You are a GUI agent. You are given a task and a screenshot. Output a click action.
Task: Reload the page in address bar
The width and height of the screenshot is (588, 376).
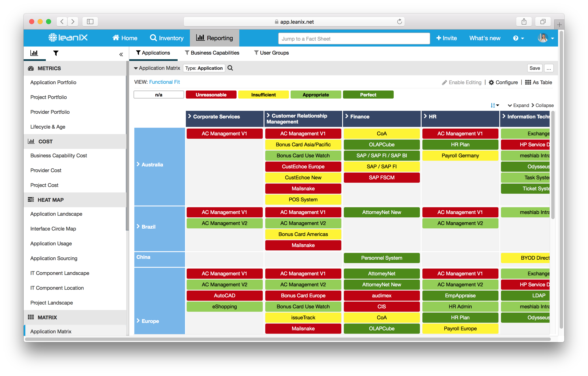point(399,22)
